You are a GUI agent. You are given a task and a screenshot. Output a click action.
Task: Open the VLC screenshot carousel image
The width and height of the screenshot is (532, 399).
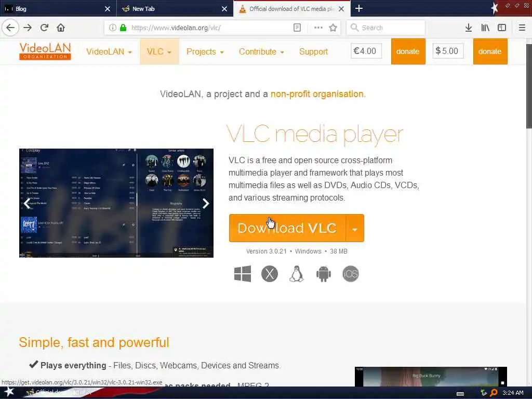pyautogui.click(x=116, y=203)
